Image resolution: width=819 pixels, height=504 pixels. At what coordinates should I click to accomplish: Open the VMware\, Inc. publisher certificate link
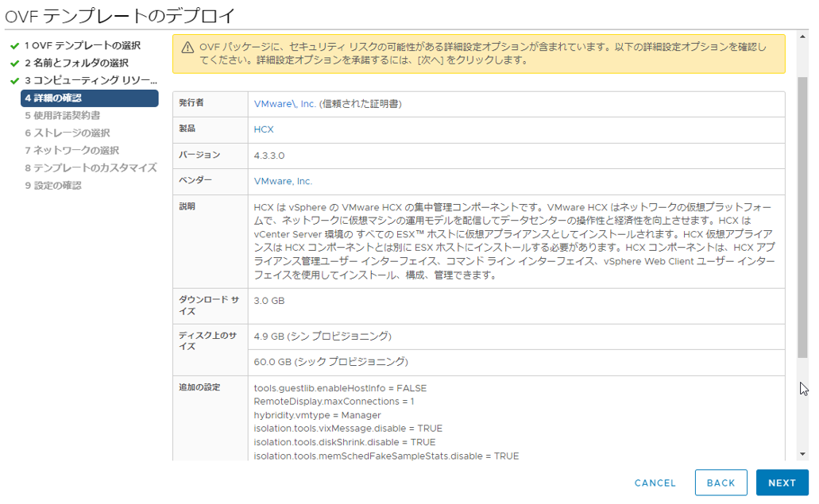click(284, 104)
